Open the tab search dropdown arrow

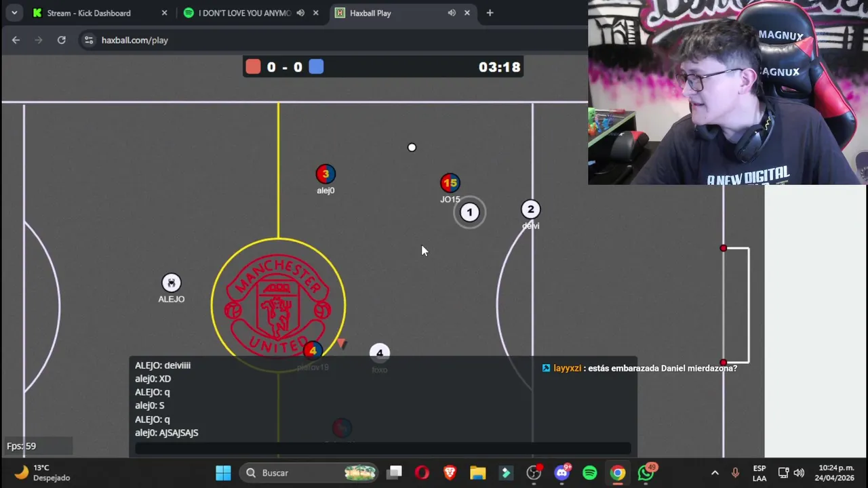point(14,13)
